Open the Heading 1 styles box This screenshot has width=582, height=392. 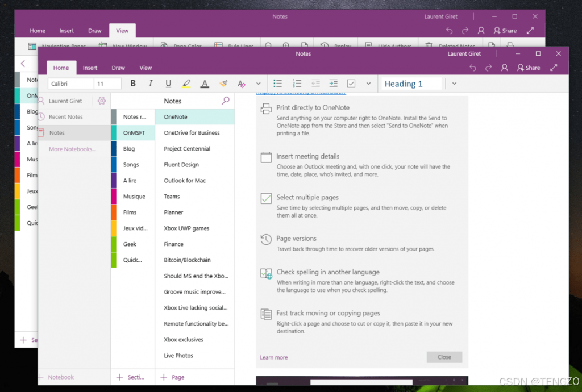(412, 84)
